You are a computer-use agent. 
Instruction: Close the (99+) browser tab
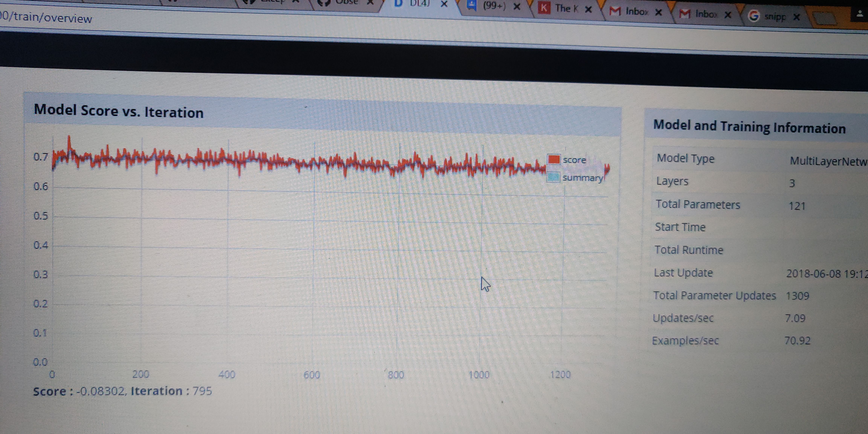coord(517,6)
